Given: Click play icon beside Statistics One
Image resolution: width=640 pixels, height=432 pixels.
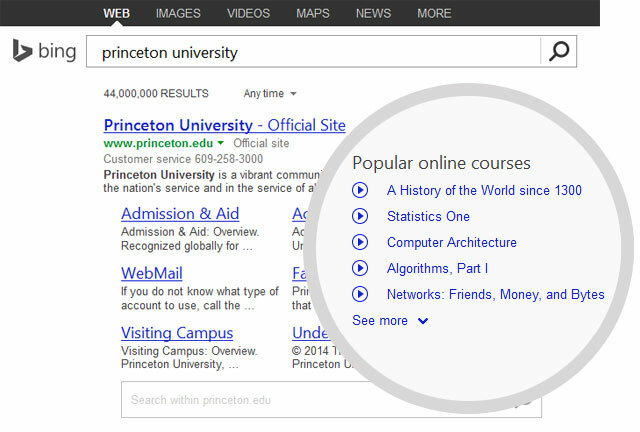Looking at the screenshot, I should point(360,216).
